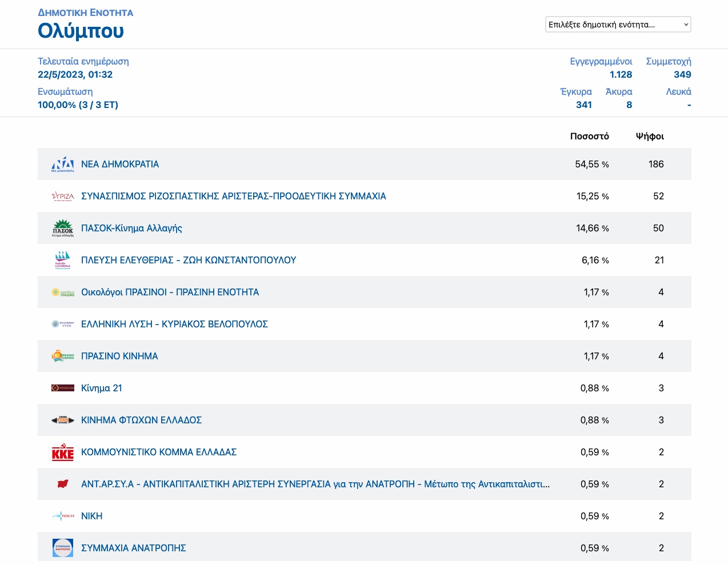The image size is (728, 565).
Task: Click the Συμμετοχή label
Action: pos(669,61)
